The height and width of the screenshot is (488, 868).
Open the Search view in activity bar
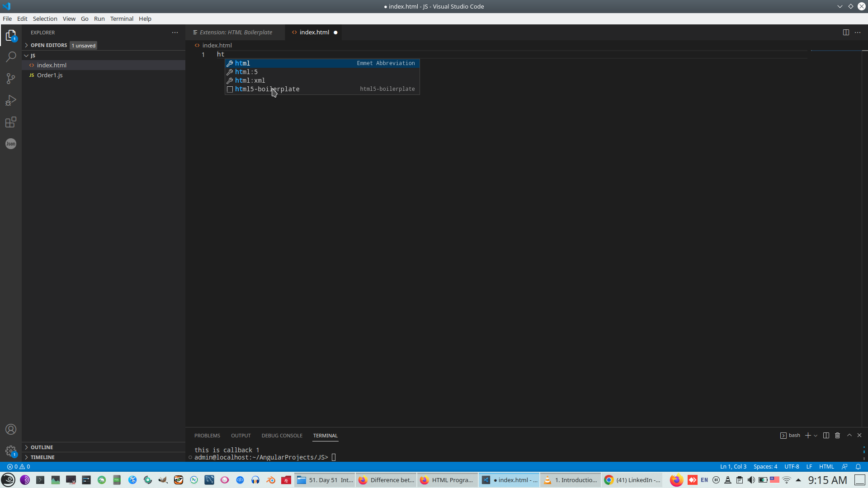[x=11, y=57]
